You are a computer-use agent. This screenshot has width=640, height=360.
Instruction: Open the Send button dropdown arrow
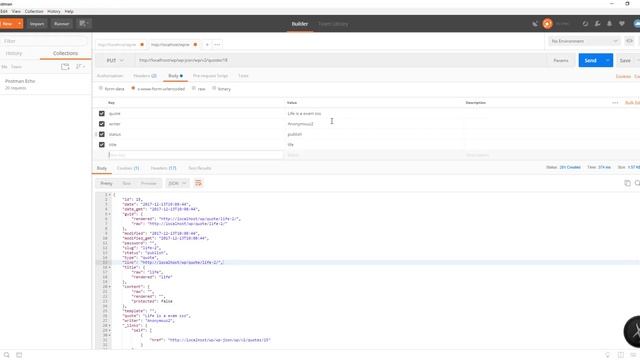click(608, 60)
